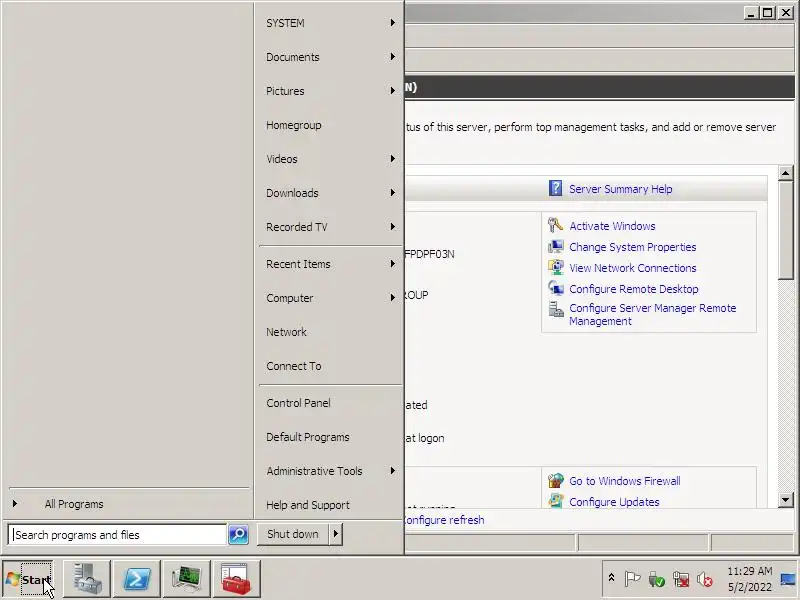800x600 pixels.
Task: Click the Configure refresh link
Action: [444, 520]
